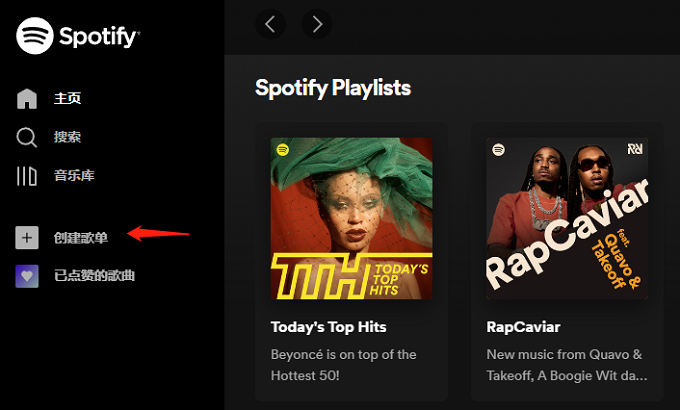Open the music library icon
680x410 pixels.
(x=27, y=176)
